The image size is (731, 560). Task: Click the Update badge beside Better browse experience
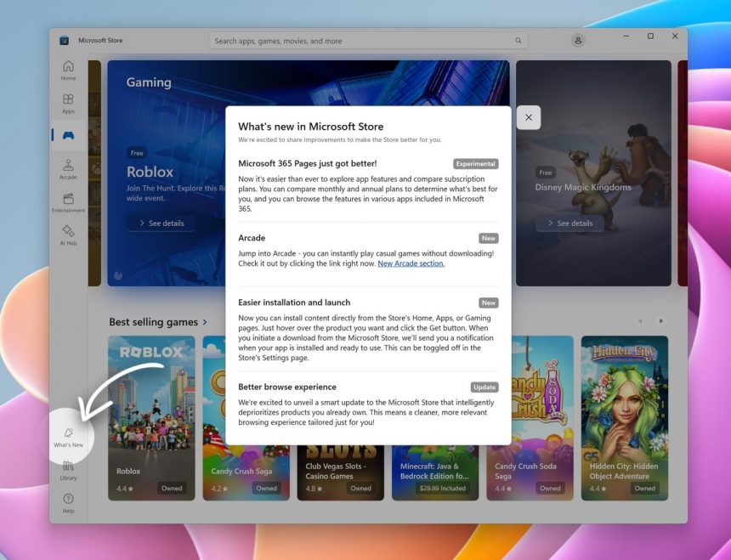pyautogui.click(x=484, y=387)
